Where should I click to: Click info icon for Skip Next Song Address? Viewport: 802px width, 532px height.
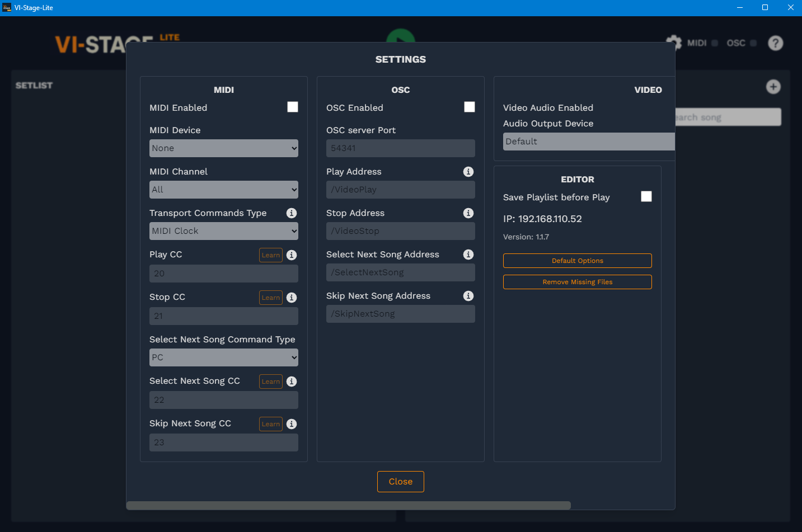(x=468, y=296)
